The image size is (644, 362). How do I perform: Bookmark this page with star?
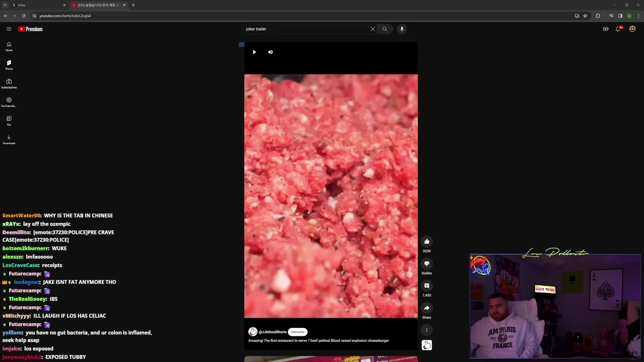(x=585, y=16)
